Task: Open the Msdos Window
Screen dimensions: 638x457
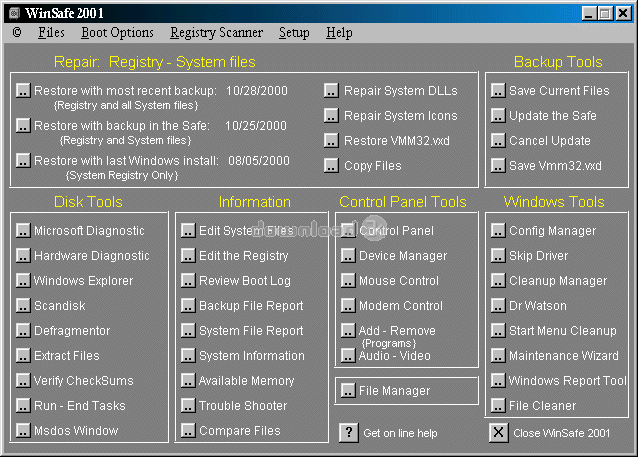Action: [x=23, y=431]
